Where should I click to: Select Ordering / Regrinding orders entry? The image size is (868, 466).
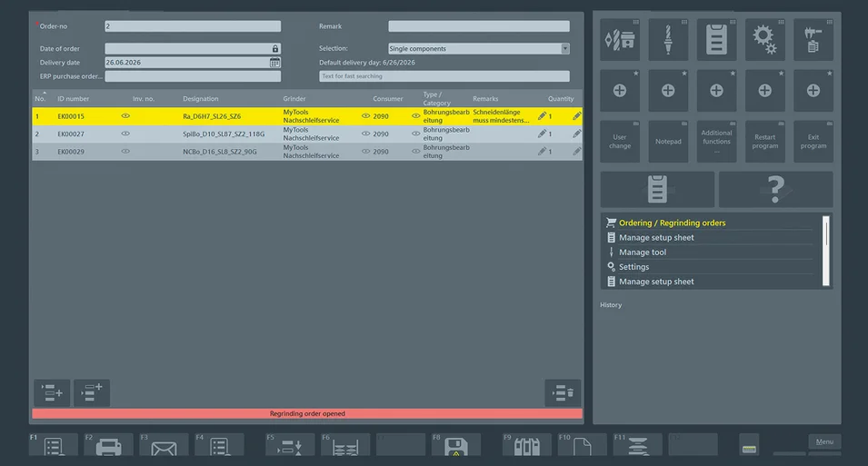(672, 223)
